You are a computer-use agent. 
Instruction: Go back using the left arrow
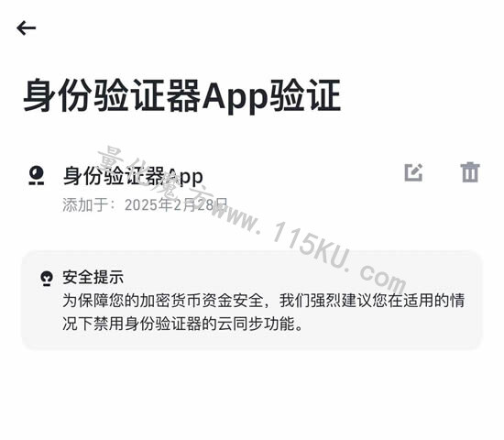pos(26,28)
